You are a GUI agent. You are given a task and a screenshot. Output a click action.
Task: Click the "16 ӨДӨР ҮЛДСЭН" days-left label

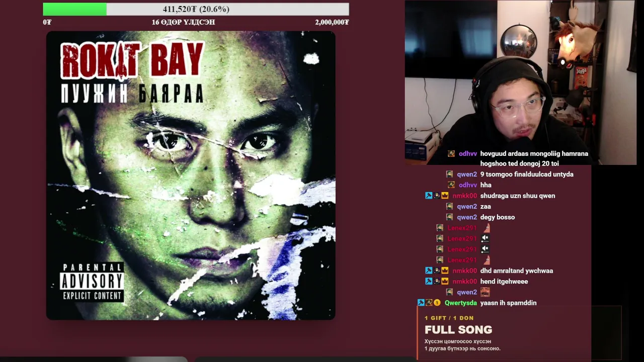(x=184, y=22)
